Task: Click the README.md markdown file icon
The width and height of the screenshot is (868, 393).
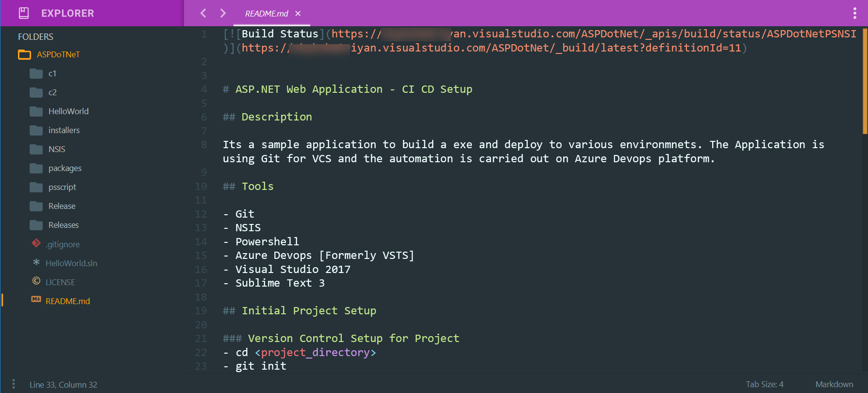Action: 36,299
